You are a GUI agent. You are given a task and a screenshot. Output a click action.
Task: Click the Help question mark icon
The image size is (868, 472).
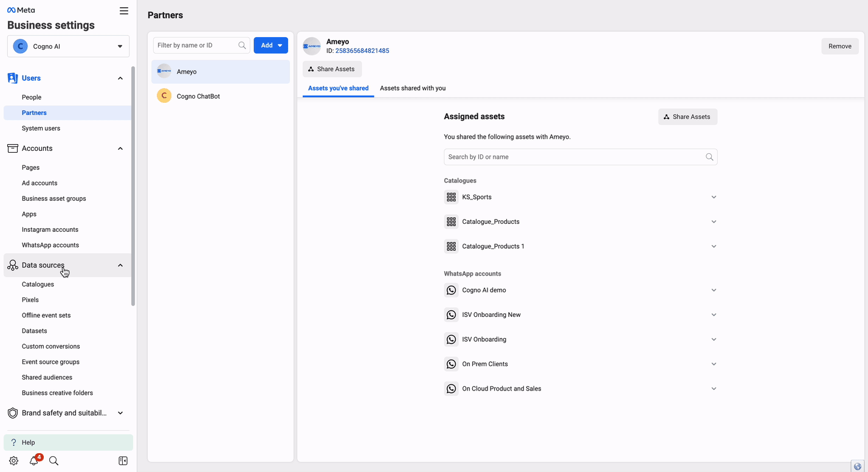[x=13, y=443]
